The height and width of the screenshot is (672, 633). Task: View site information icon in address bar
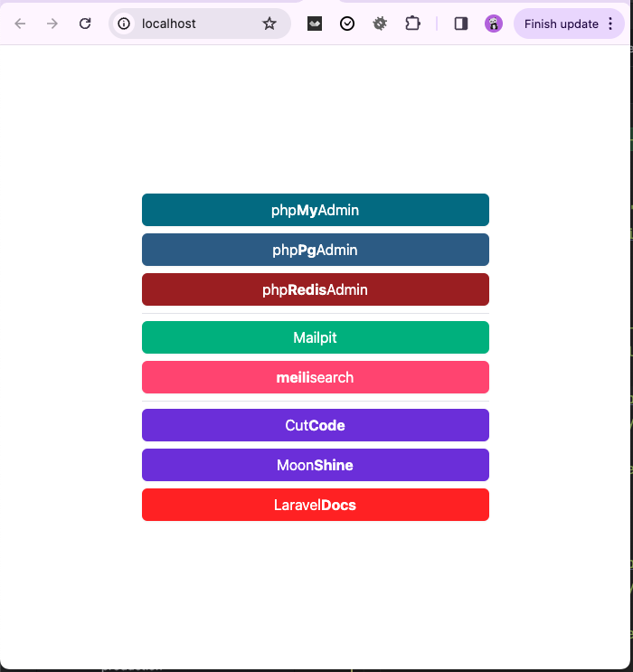[x=124, y=24]
